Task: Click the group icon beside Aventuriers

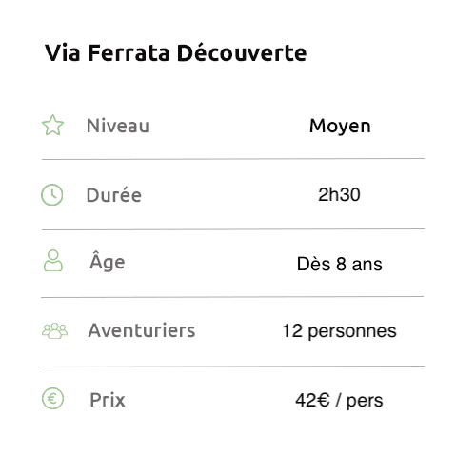Action: coord(54,330)
